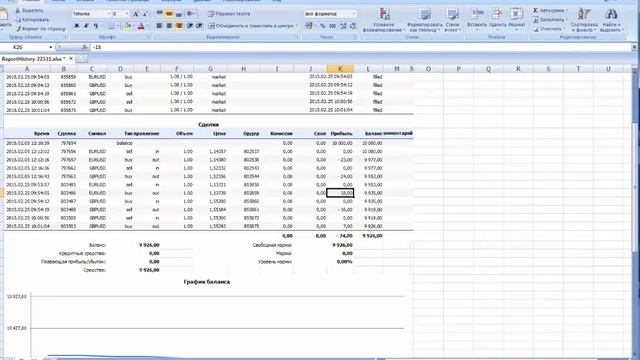Expand the Clear (Очистить) dropdown
Viewport: 640px width, 360px height.
[565, 29]
